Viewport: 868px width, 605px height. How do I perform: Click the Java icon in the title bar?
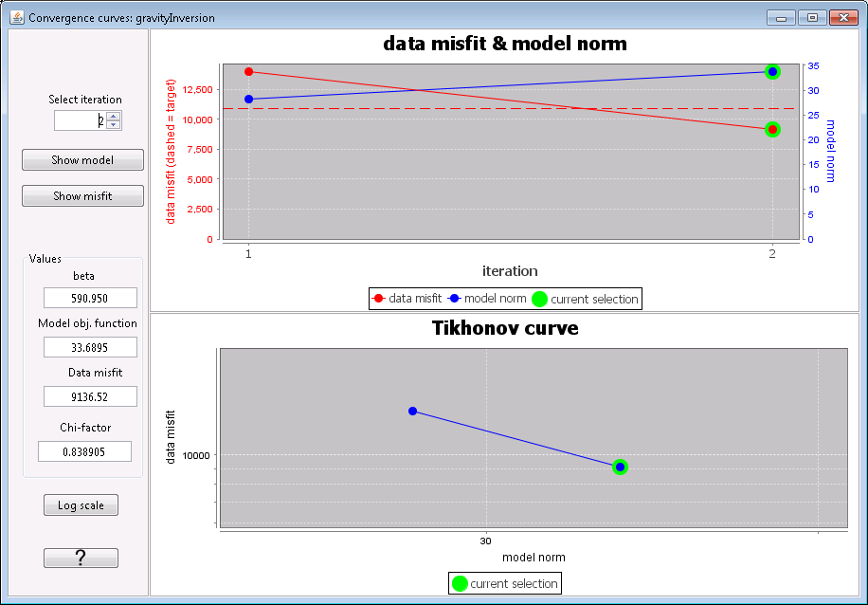[17, 18]
